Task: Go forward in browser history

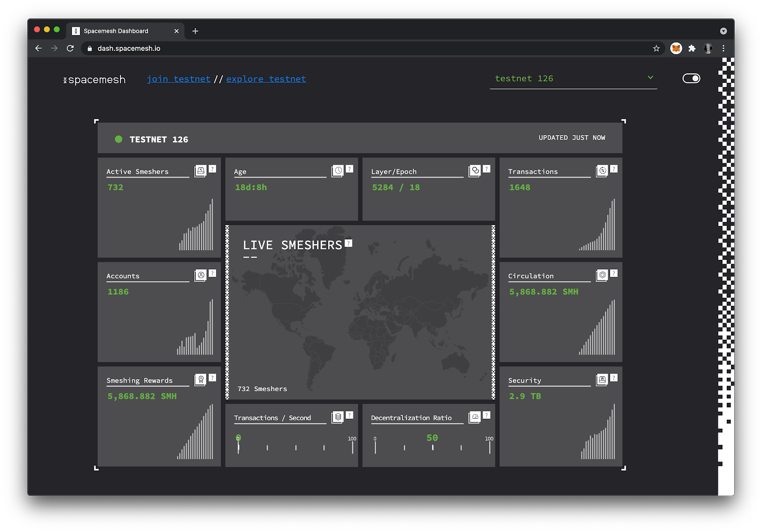Action: [x=54, y=48]
